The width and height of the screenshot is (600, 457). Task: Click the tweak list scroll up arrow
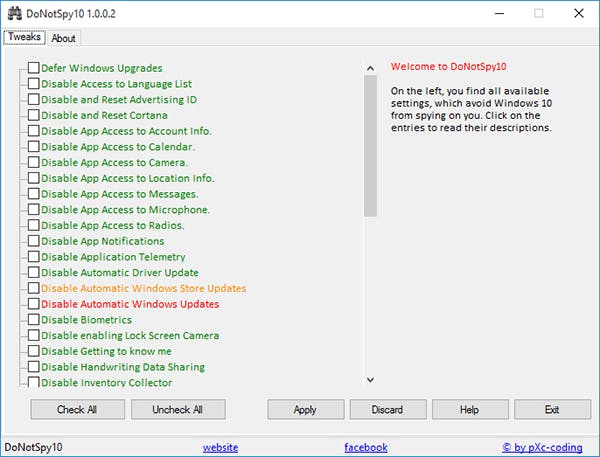coord(370,69)
